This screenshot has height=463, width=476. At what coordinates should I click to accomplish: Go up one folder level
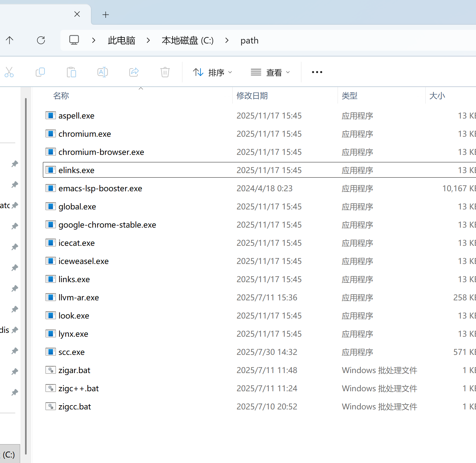click(x=10, y=40)
